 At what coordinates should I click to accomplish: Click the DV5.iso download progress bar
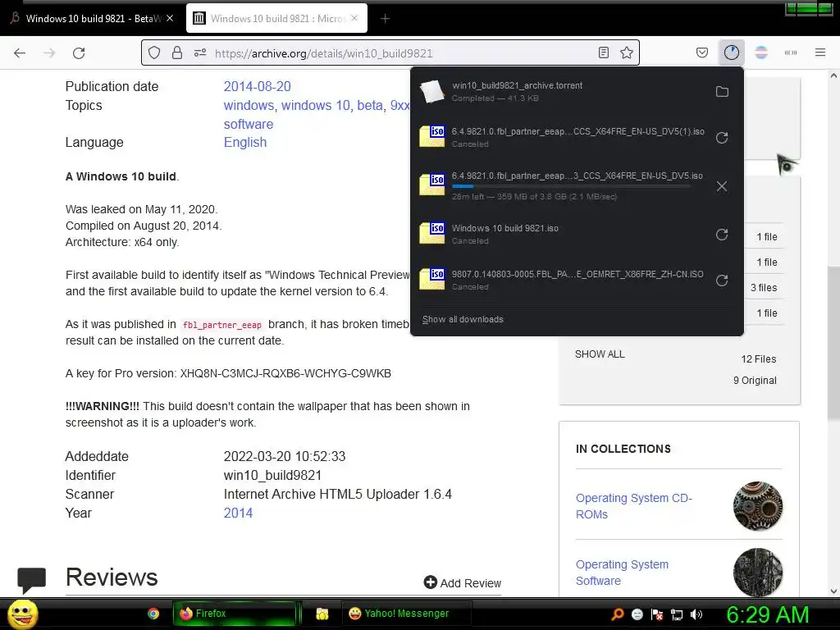571,186
